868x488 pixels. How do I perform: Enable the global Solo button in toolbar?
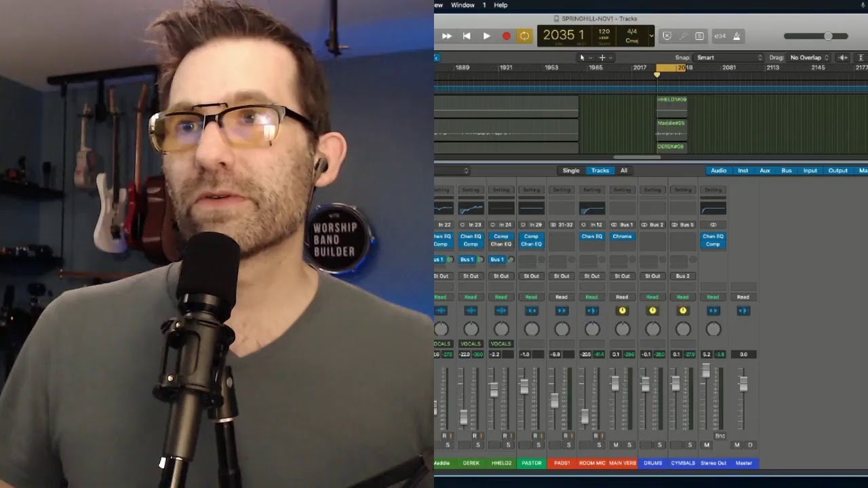tap(699, 36)
